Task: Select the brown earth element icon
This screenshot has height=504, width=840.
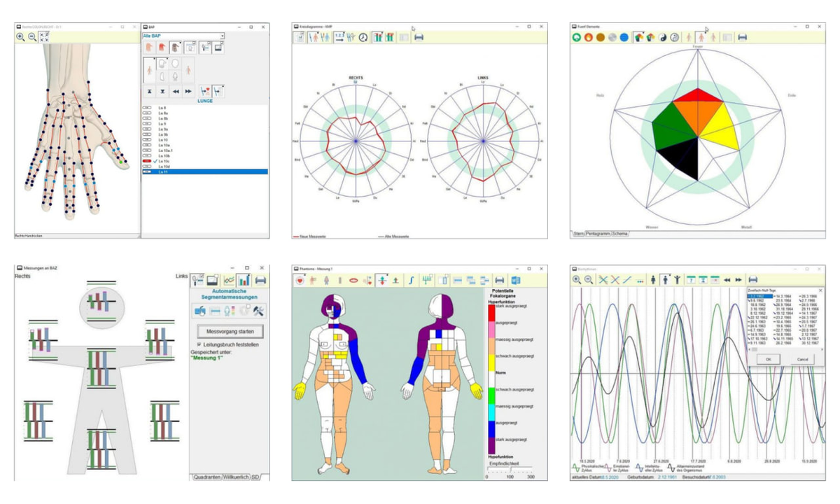Action: pyautogui.click(x=601, y=37)
